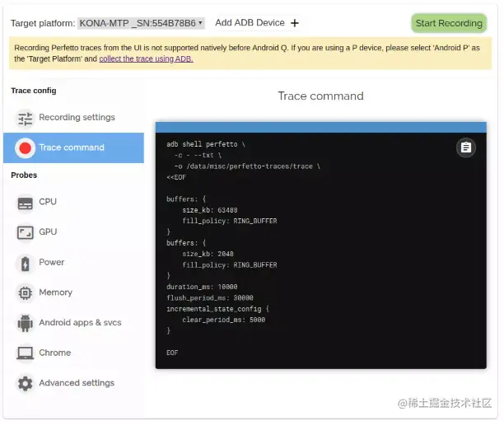The image size is (504, 421).
Task: Click the red record circle icon
Action: click(25, 148)
